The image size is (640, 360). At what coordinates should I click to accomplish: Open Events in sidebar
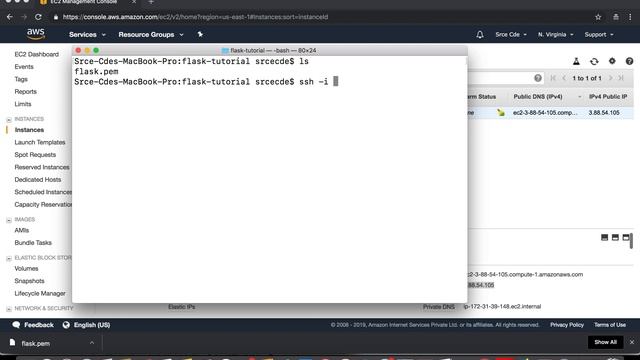coord(24,67)
